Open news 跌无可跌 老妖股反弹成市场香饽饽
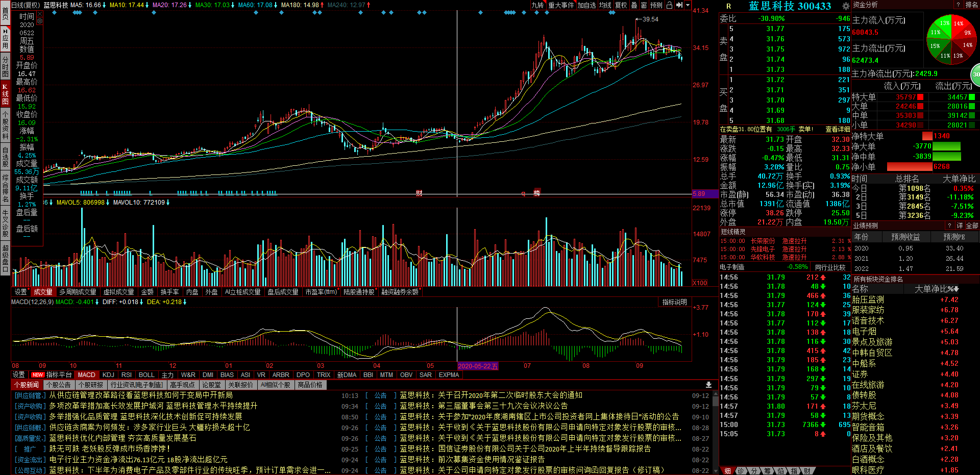Screen dimensions: 980x475 pos(110,449)
